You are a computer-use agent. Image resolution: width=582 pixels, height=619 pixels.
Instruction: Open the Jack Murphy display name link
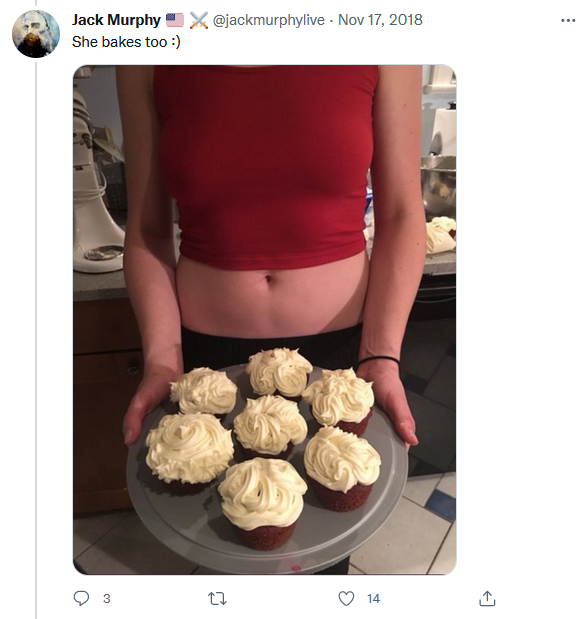[x=116, y=20]
